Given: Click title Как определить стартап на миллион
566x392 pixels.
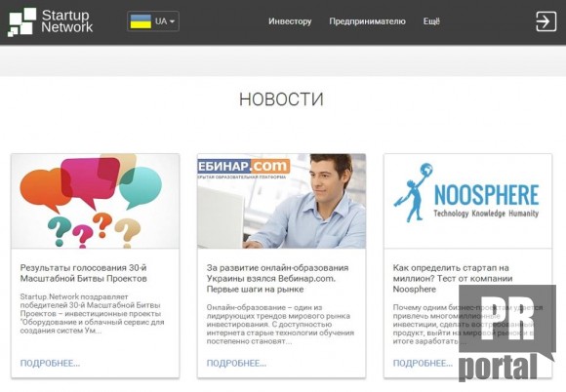Looking at the screenshot, I should (453, 279).
